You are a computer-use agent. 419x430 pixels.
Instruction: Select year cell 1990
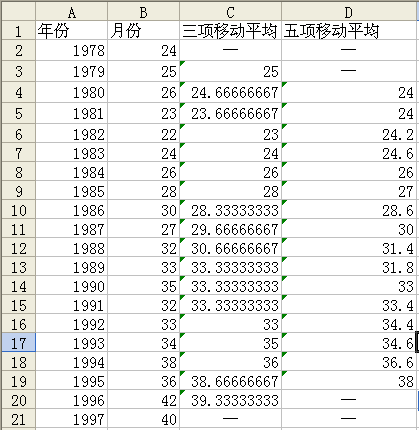(72, 286)
